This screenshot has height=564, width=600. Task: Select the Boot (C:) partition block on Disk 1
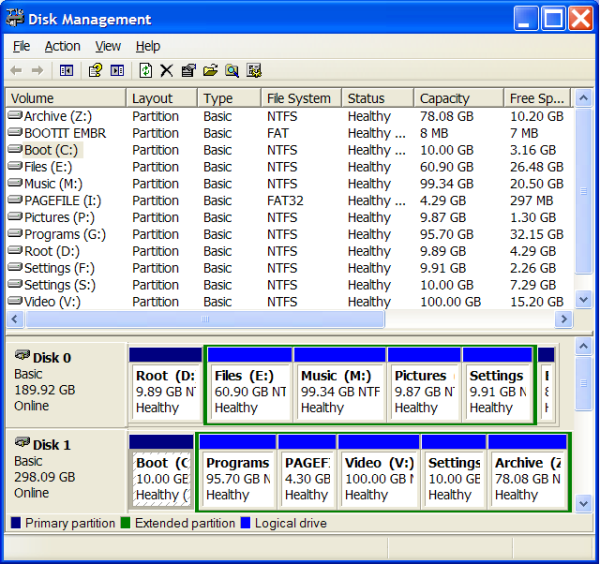[x=161, y=472]
